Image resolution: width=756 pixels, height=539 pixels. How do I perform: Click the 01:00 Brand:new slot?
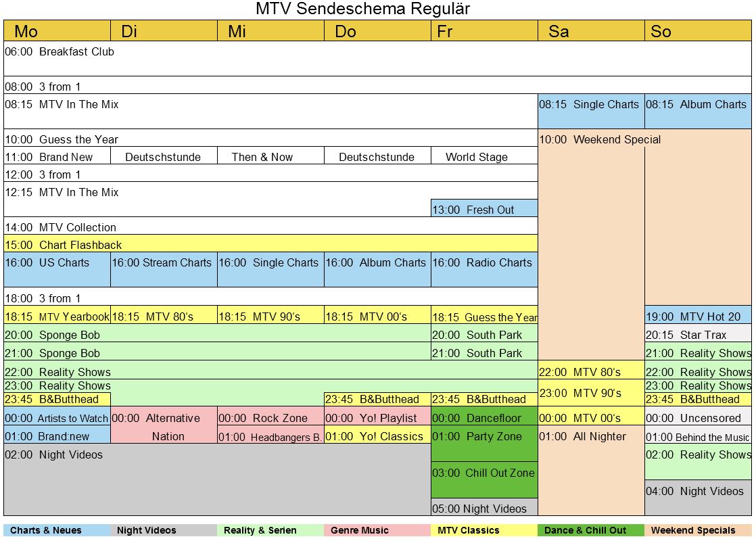[57, 434]
